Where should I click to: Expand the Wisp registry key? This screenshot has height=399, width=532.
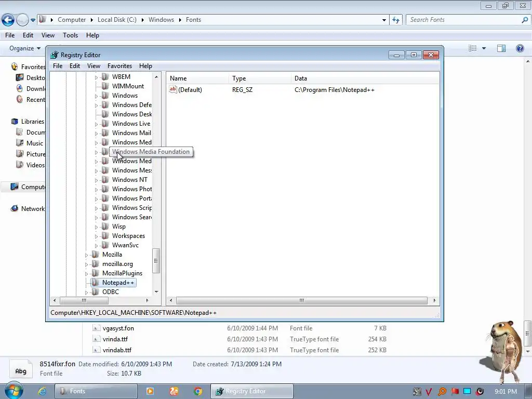tap(96, 228)
